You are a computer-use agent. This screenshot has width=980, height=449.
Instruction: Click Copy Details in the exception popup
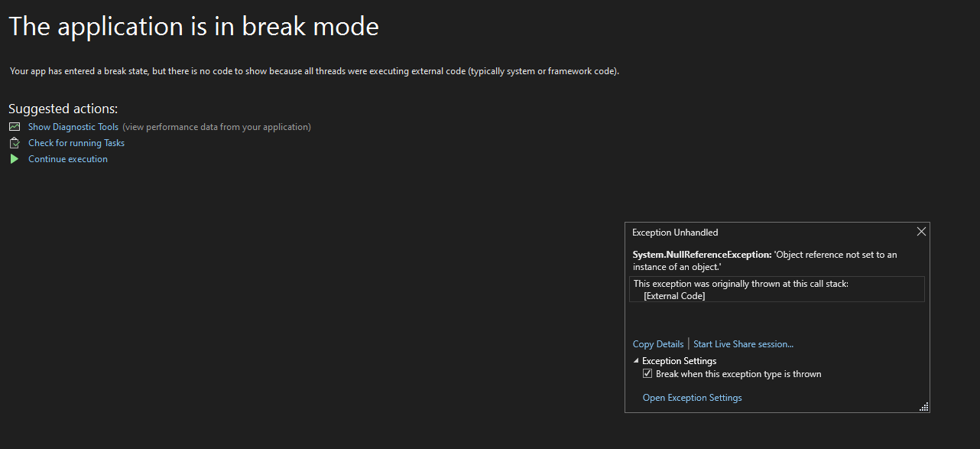(x=657, y=343)
